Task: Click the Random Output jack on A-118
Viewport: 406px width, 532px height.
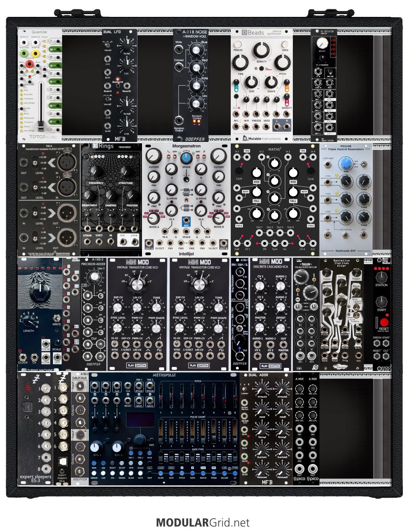Action: pos(179,120)
